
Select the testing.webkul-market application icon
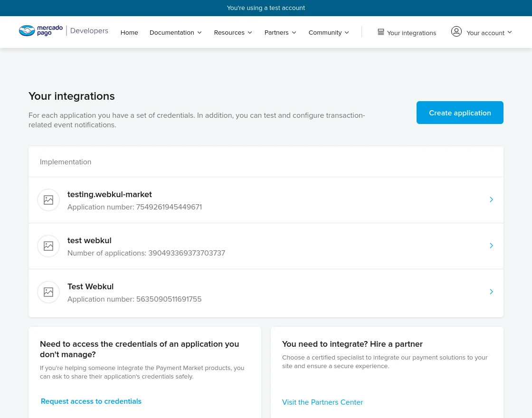(x=48, y=200)
